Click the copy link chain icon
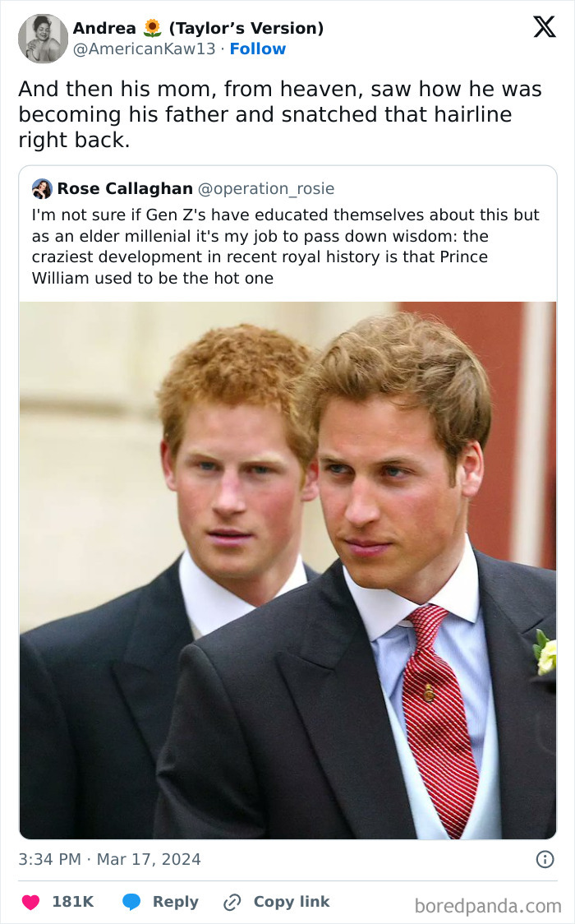This screenshot has height=924, width=575. coord(232,902)
